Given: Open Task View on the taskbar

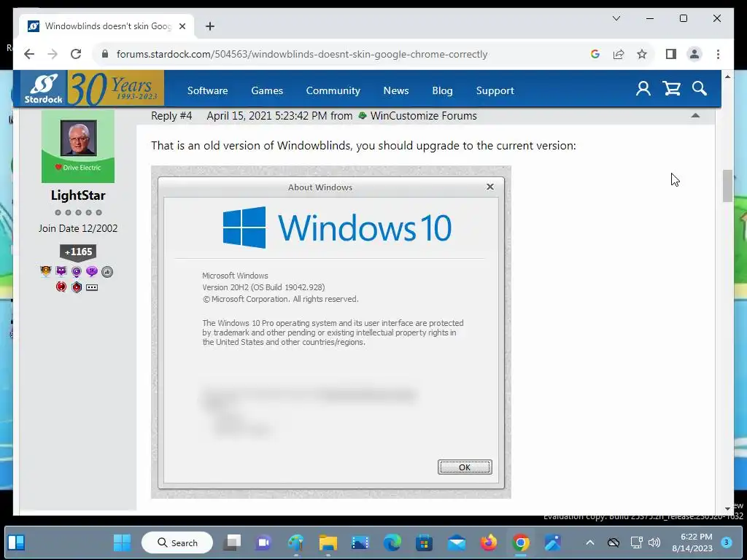Looking at the screenshot, I should click(x=232, y=542).
